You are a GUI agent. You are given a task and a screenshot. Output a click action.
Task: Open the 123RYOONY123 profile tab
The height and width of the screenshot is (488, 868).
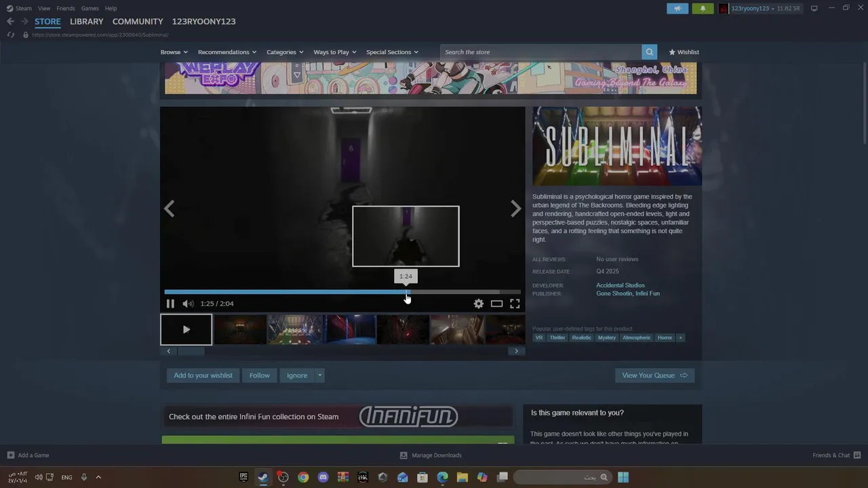pyautogui.click(x=203, y=22)
